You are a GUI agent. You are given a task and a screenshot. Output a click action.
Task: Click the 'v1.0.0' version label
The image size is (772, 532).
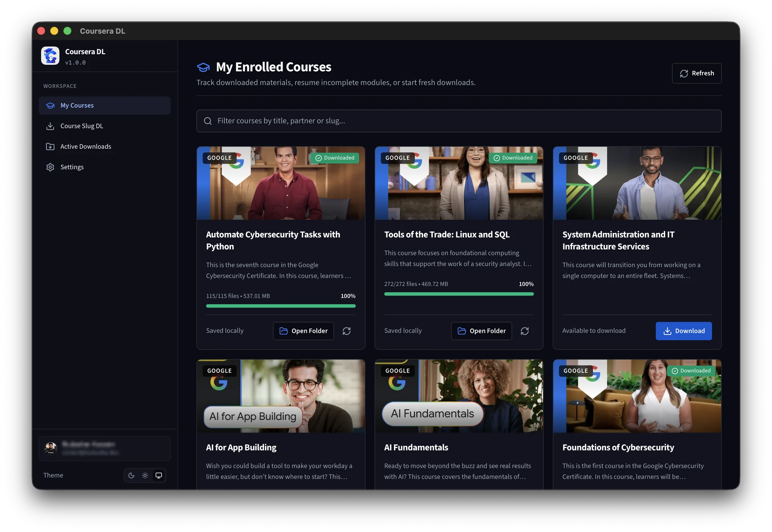click(x=76, y=63)
